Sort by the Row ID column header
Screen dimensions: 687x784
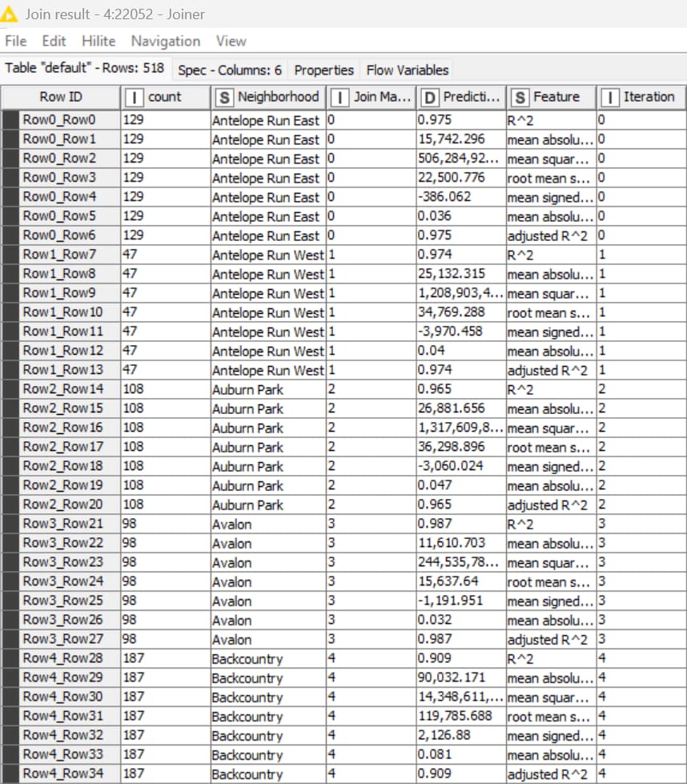[x=61, y=97]
